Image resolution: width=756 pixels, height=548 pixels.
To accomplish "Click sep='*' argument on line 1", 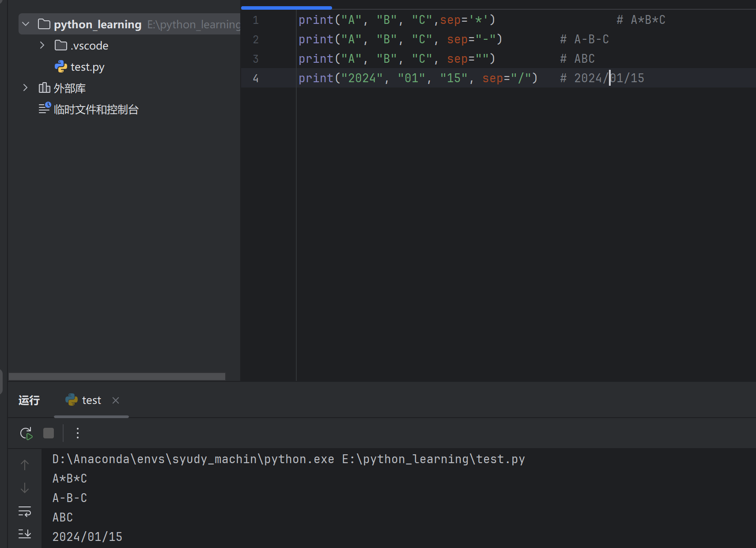I will pos(465,20).
